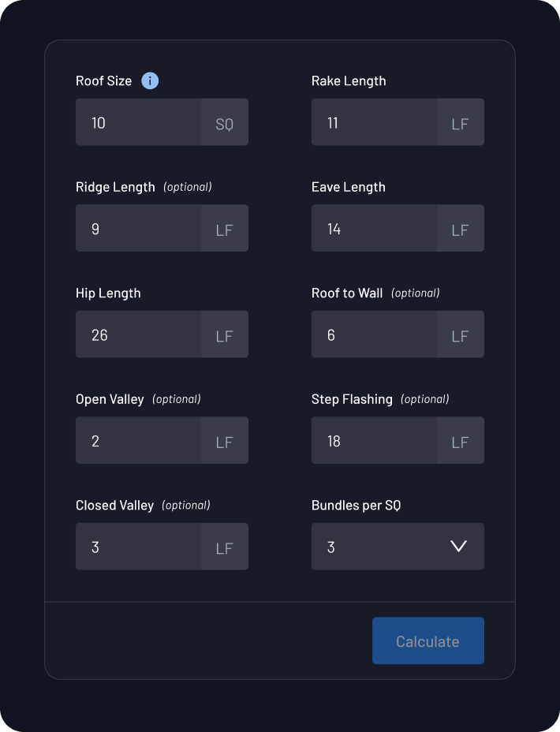The height and width of the screenshot is (732, 560).
Task: Click the Roof Size field label text
Action: 103,80
